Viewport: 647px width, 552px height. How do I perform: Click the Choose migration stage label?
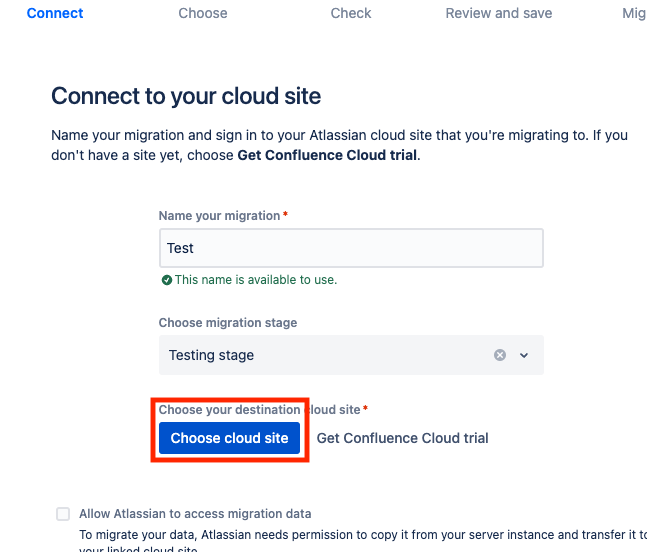click(228, 323)
